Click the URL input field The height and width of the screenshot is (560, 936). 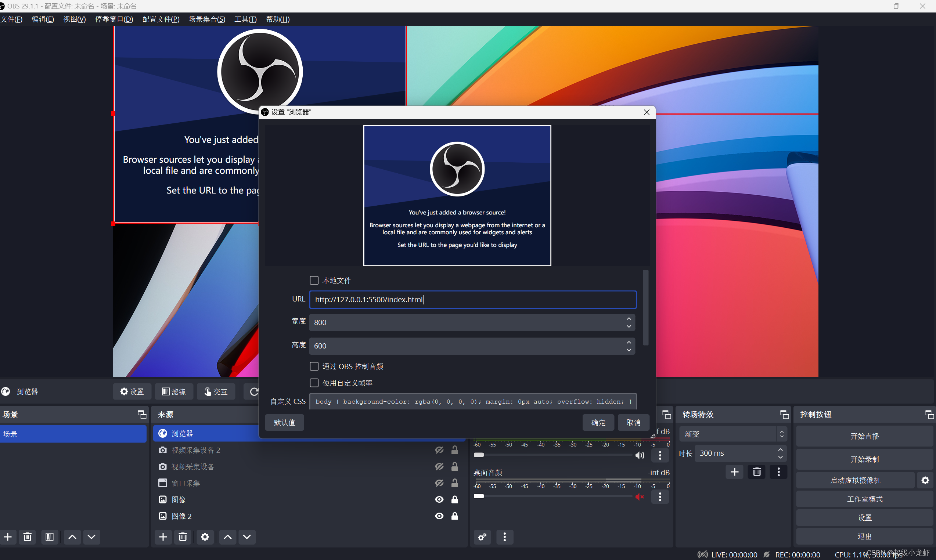point(472,300)
